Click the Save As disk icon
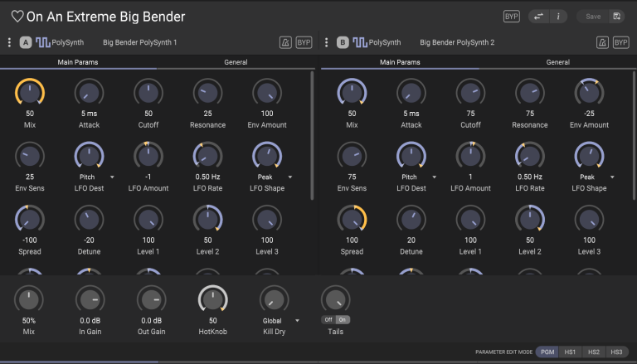637x364 pixels. click(617, 17)
